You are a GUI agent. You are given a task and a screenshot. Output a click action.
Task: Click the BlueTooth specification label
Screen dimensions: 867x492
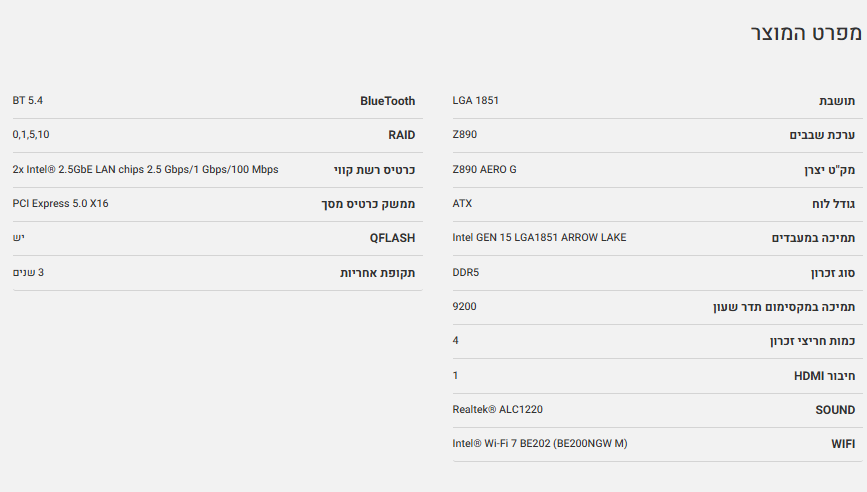point(387,101)
